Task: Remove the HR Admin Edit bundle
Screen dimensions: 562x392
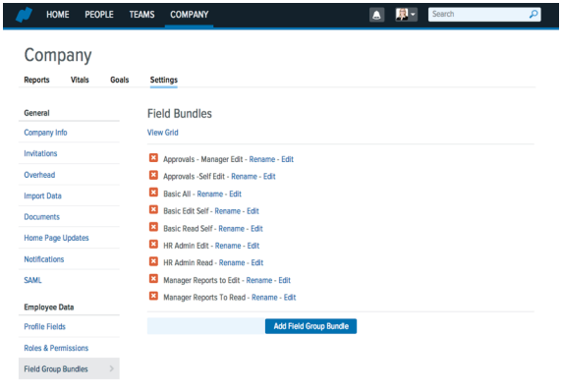Action: [x=153, y=245]
